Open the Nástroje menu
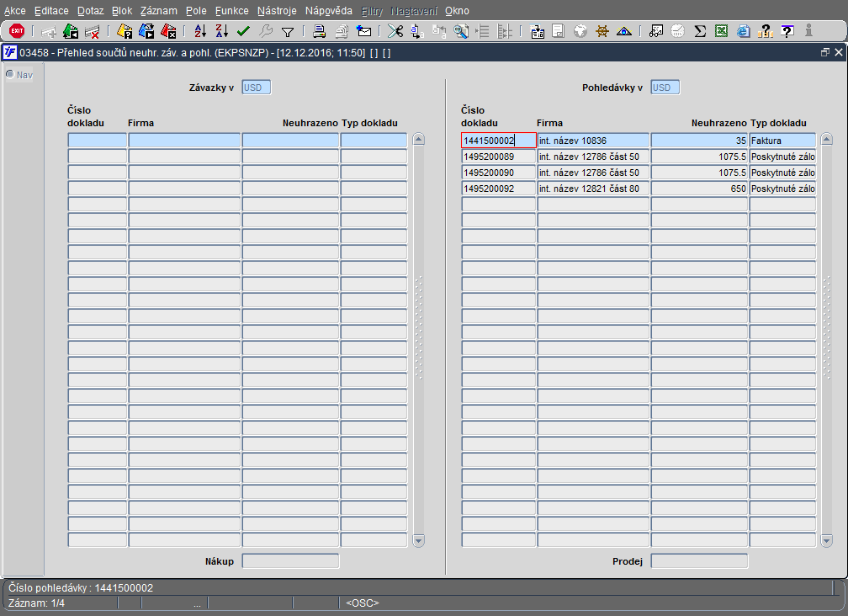The width and height of the screenshot is (848, 616). (277, 11)
